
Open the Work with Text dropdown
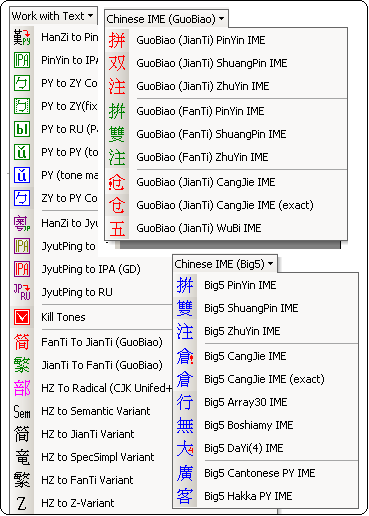click(53, 16)
